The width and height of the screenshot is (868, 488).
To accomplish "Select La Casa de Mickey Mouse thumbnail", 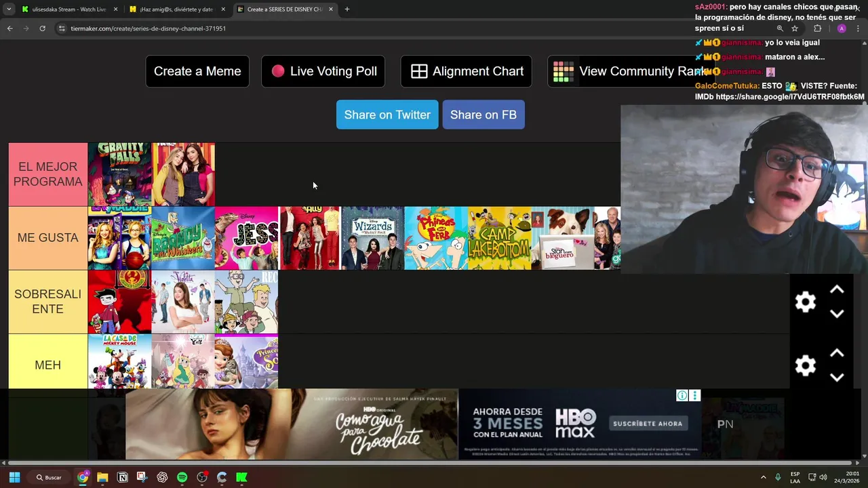I will coord(119,361).
